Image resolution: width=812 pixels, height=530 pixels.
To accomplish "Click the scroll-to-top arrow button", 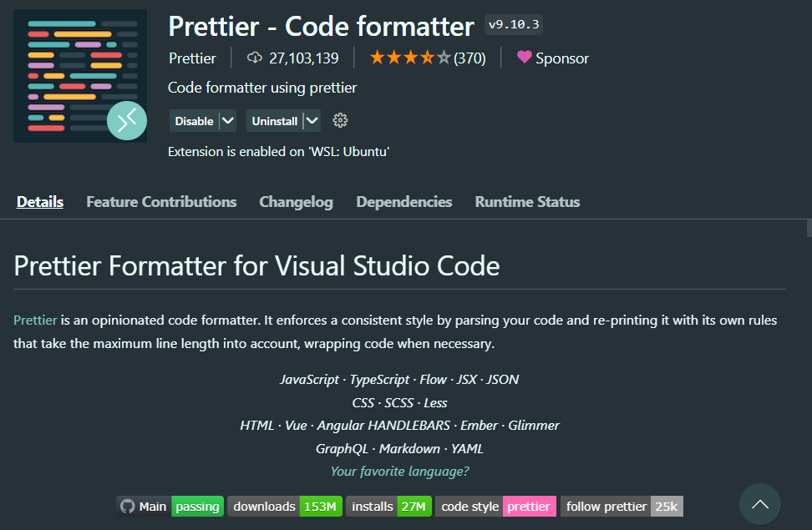I will [x=759, y=504].
